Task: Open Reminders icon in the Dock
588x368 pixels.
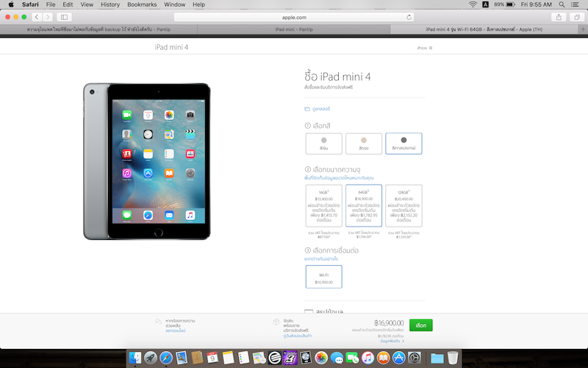Action: (244, 358)
